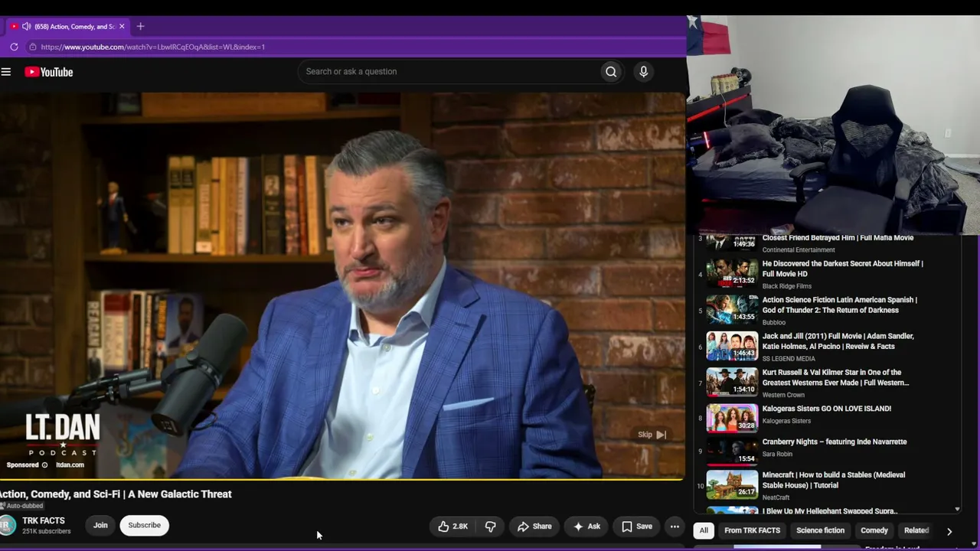Open TRK FACTS channel avatar
This screenshot has height=551, width=980.
[8, 525]
